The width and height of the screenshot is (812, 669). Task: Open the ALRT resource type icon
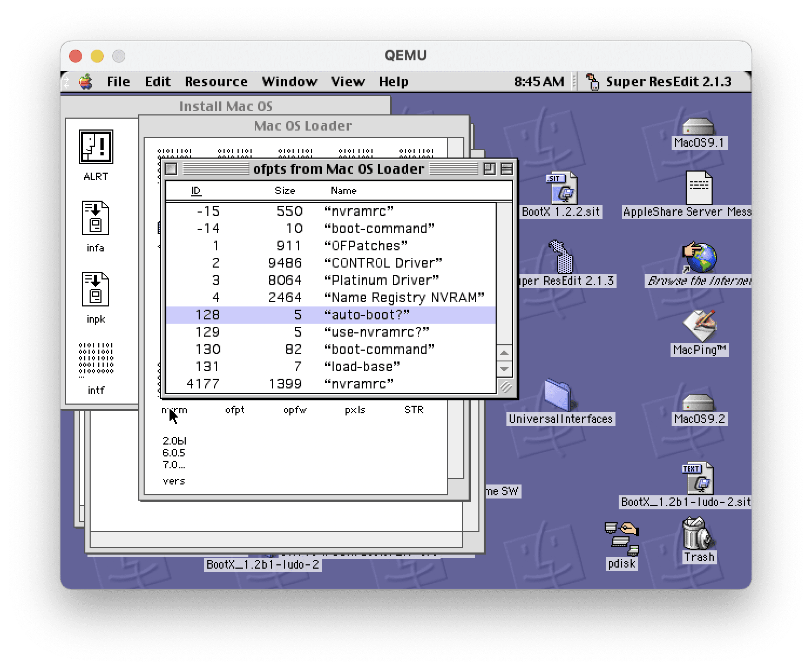pyautogui.click(x=96, y=147)
